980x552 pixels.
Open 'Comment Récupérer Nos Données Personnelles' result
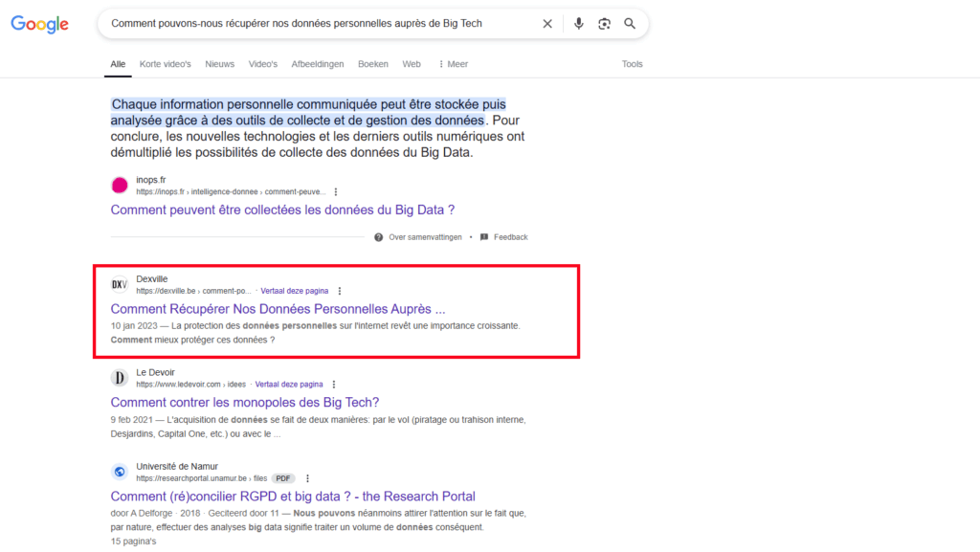pyautogui.click(x=278, y=309)
